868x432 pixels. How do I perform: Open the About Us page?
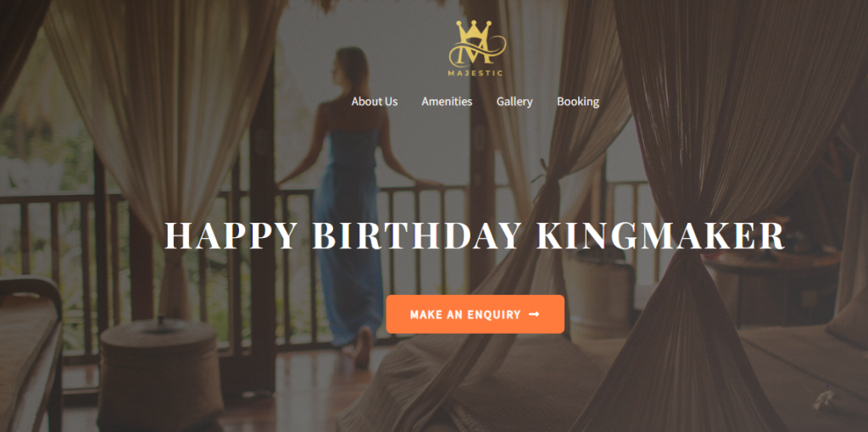point(374,102)
